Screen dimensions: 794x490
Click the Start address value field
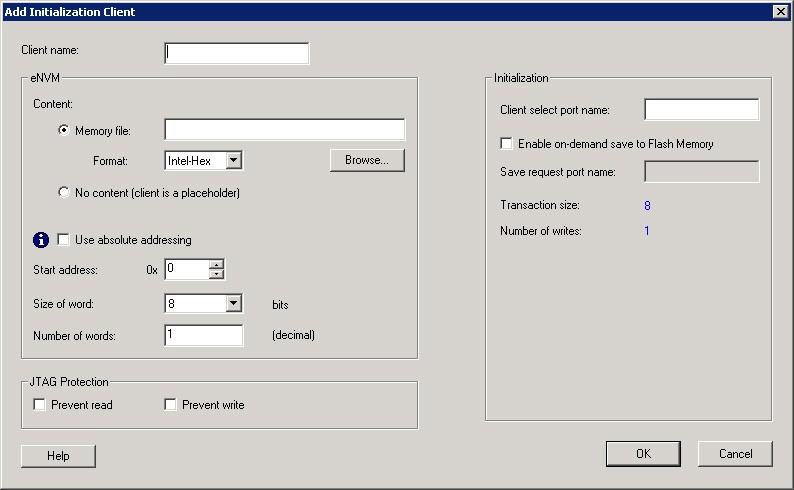[187, 269]
